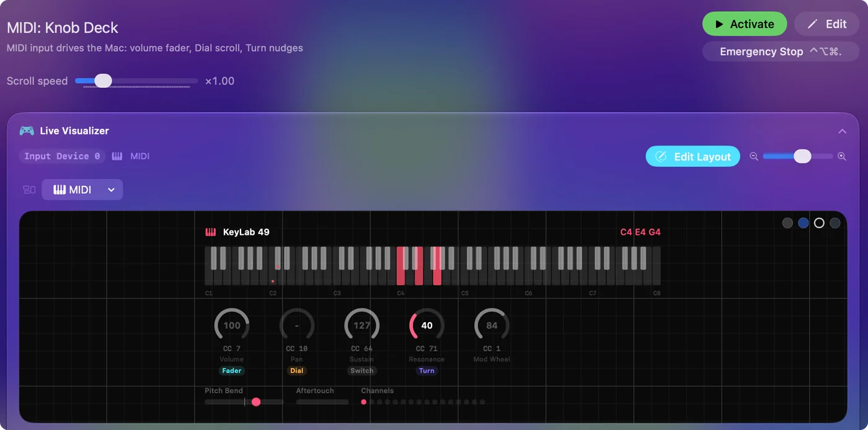The height and width of the screenshot is (430, 868).
Task: Click the CC 10 Pan knob
Action: click(297, 325)
